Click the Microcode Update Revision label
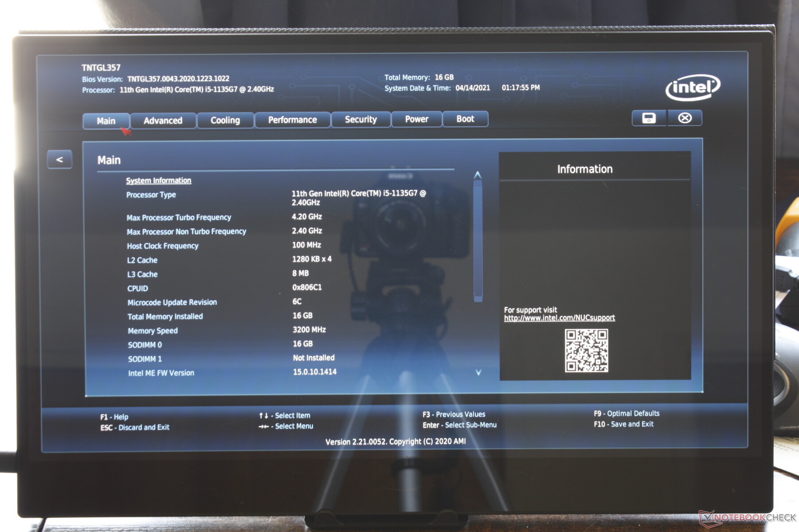Screen dimensions: 799x532 coord(172,302)
